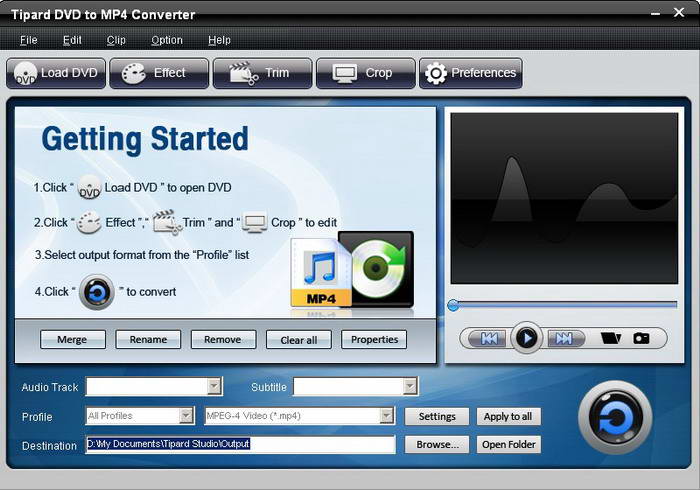Viewport: 700px width, 490px height.
Task: Click the Merge button
Action: 73,340
